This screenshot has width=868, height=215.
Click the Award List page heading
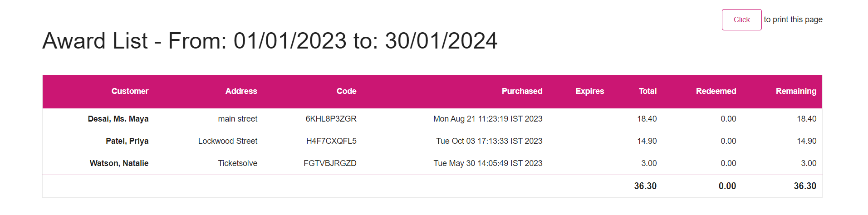pyautogui.click(x=270, y=41)
